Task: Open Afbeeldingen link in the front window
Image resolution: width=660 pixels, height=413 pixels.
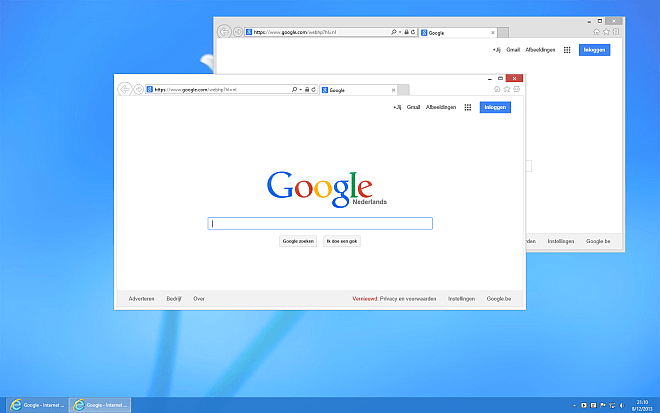Action: [x=441, y=107]
